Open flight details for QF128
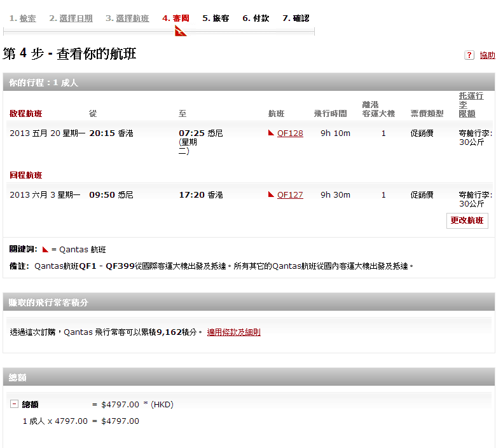Image resolution: width=503 pixels, height=448 pixels. pos(290,133)
